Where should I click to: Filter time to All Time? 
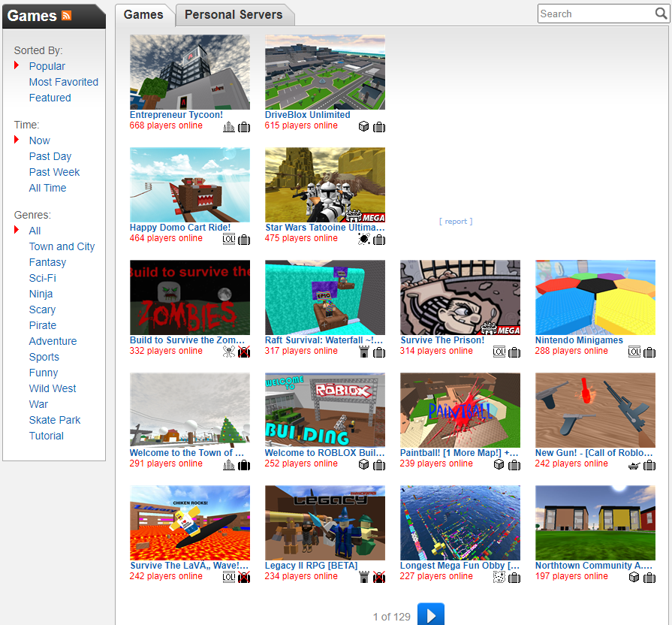[47, 188]
